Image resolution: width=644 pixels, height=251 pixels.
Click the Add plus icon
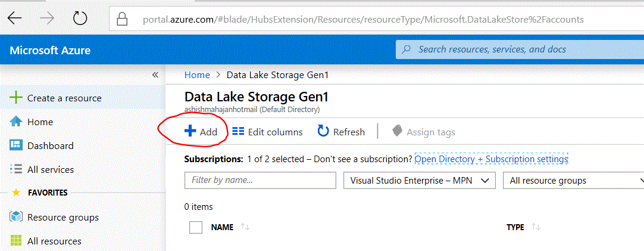pyautogui.click(x=190, y=132)
